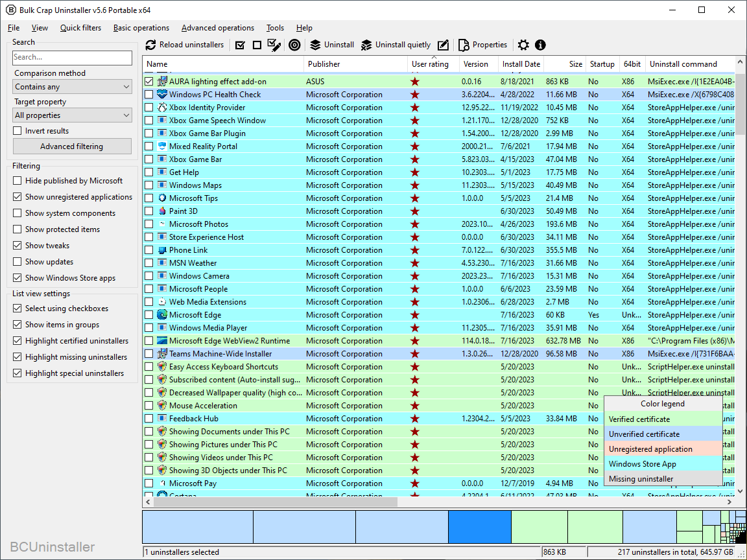Open Properties from the toolbar
Viewport: 747px width, 560px height.
tap(482, 45)
